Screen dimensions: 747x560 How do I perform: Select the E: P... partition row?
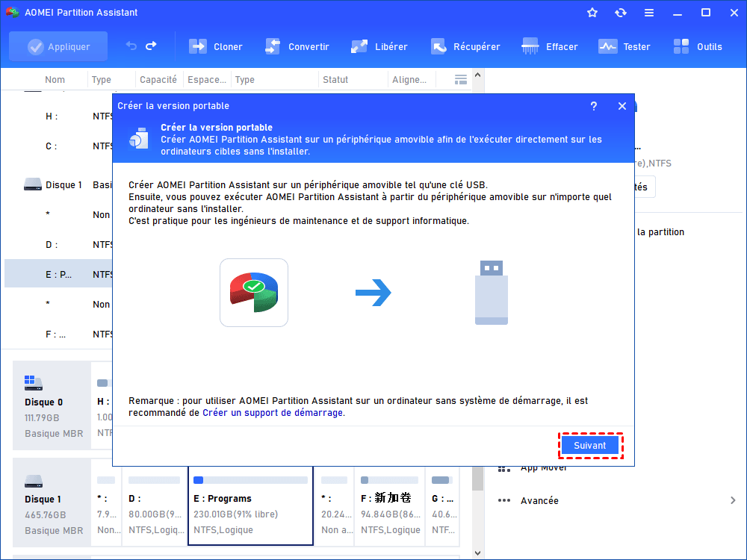coord(58,274)
